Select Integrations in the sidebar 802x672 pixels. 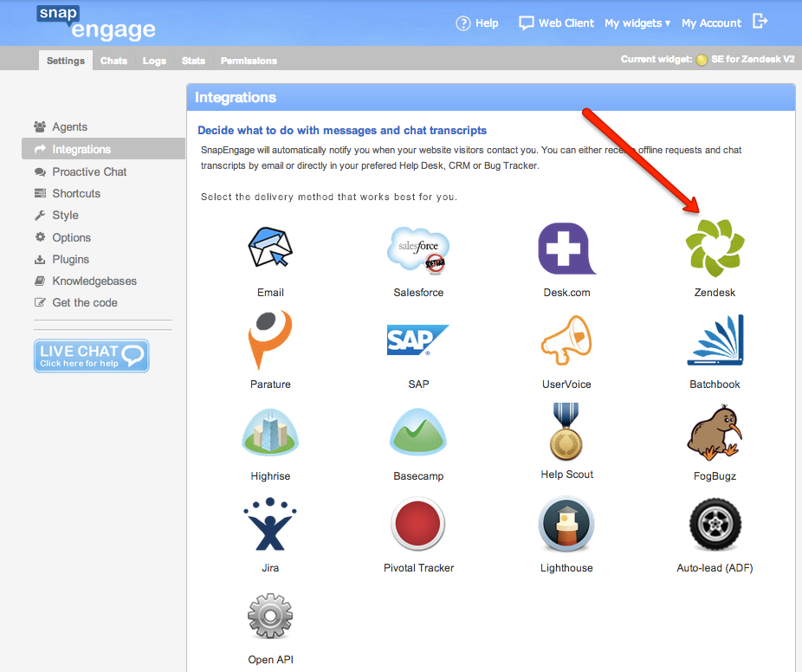click(x=103, y=149)
